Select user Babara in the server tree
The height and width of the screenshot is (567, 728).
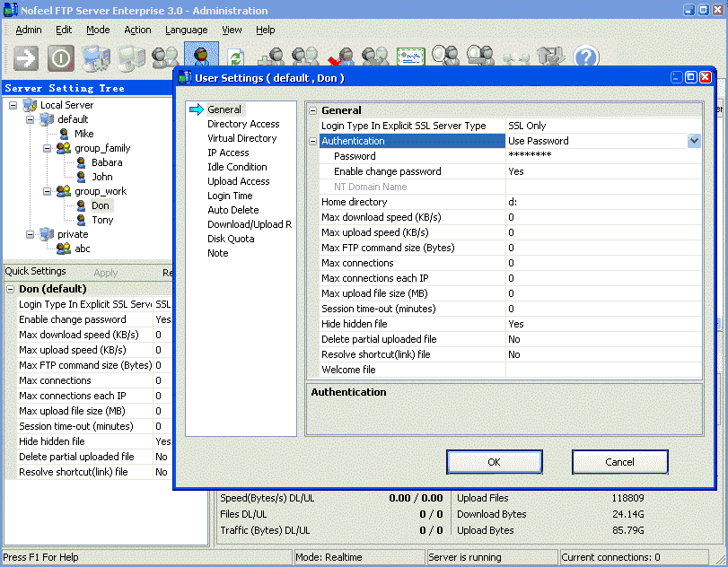click(107, 162)
